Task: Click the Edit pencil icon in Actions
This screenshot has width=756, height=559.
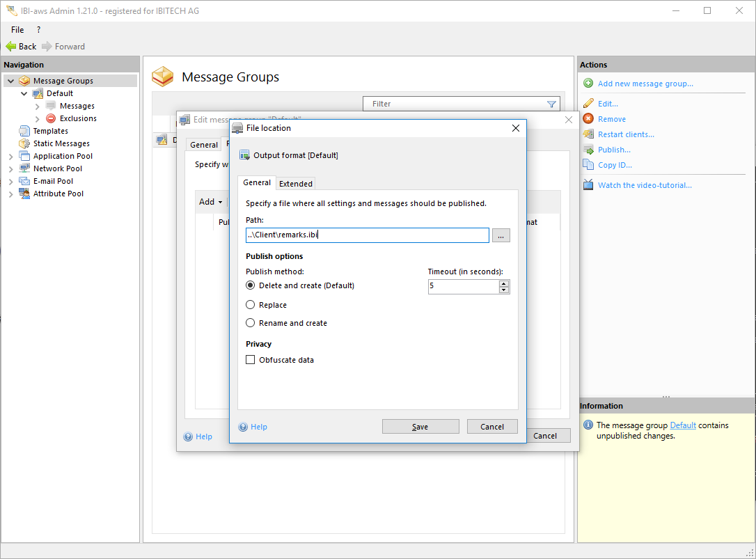Action: [588, 104]
